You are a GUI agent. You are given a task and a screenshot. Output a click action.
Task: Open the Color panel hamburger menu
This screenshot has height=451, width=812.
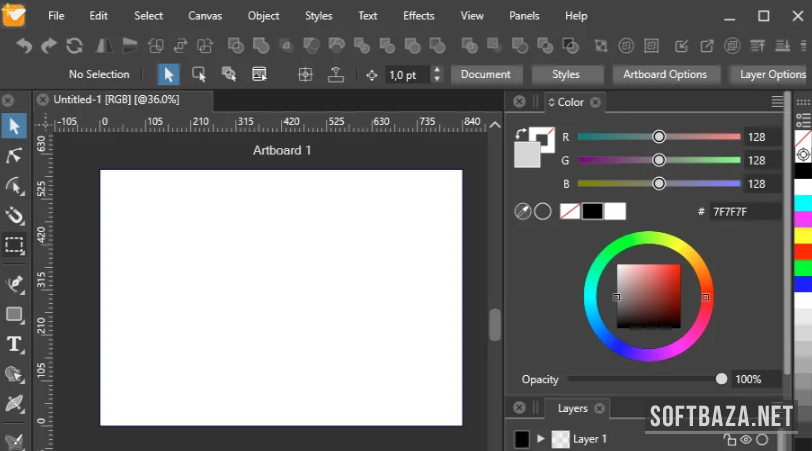pos(777,102)
